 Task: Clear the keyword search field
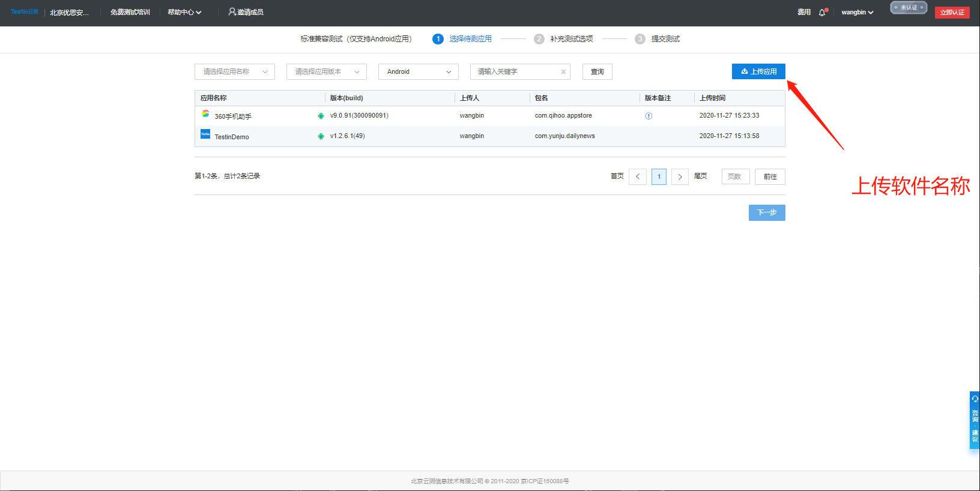coord(563,72)
